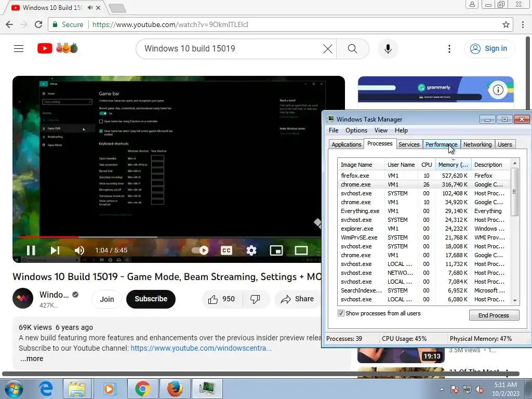Open YouTube settings three-dot menu
The image size is (532, 399).
449,49
